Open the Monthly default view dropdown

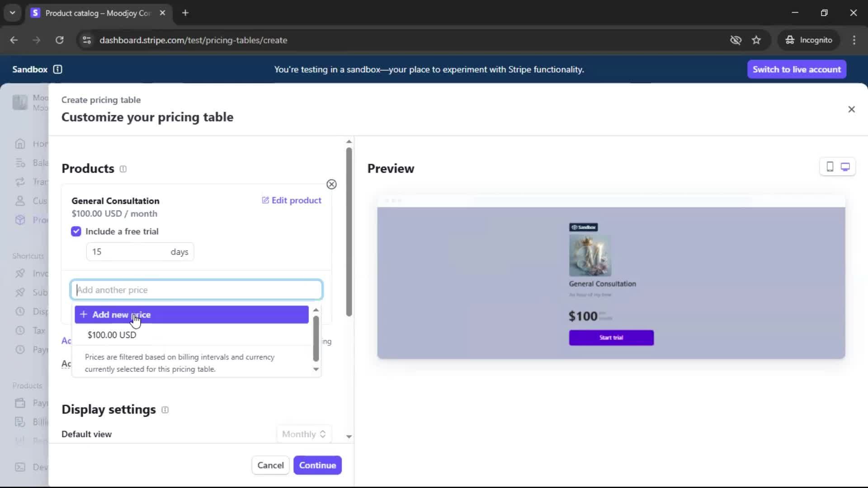(304, 434)
